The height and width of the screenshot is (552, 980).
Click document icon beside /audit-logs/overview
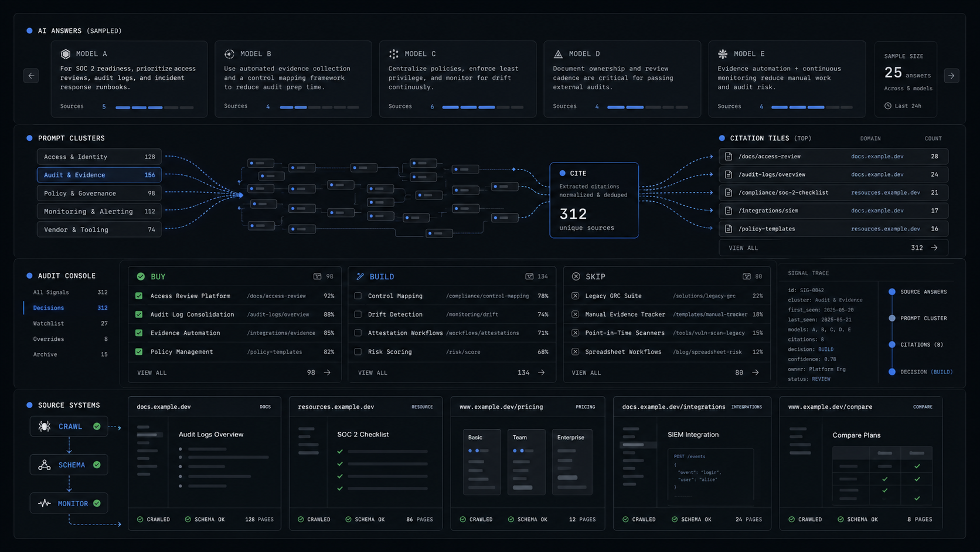coord(729,175)
